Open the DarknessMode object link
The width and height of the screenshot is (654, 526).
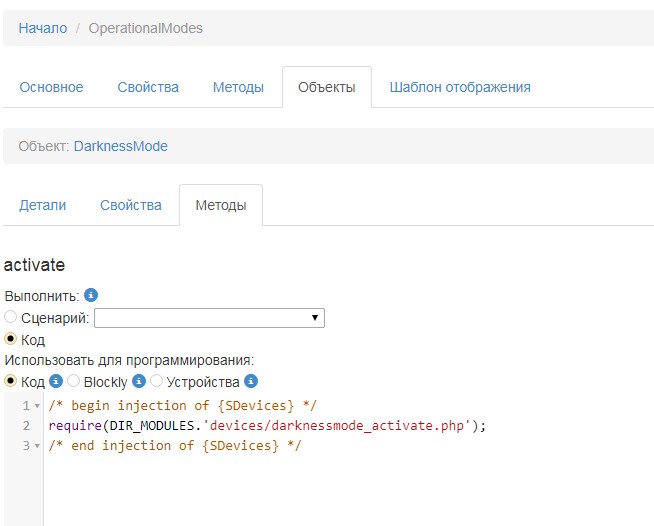(x=121, y=146)
